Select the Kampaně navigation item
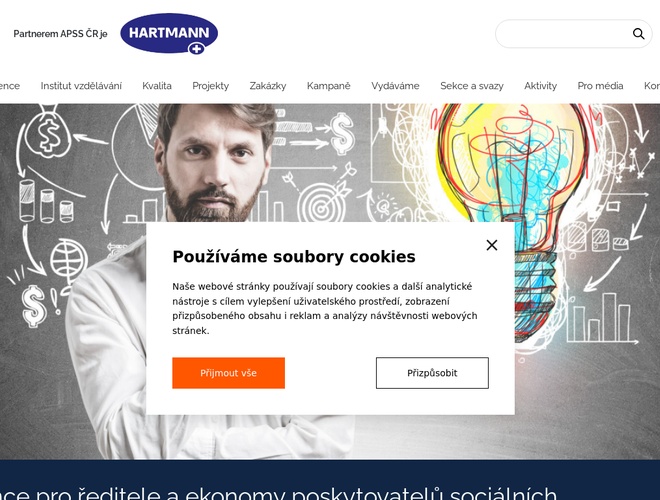 tap(329, 86)
